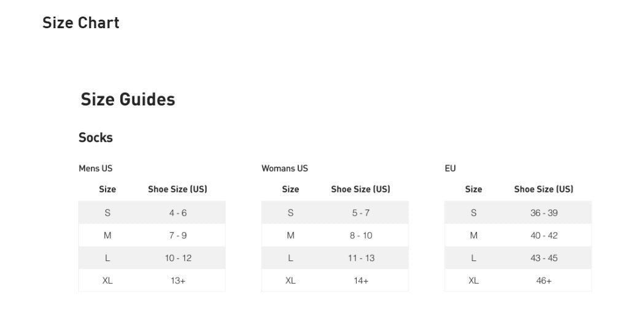The height and width of the screenshot is (312, 644).
Task: Click the 14+ shoe size cell
Action: tap(361, 281)
